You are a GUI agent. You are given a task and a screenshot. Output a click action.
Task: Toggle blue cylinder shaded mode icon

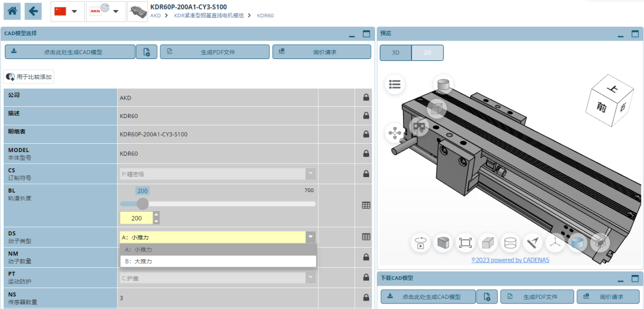click(x=578, y=243)
